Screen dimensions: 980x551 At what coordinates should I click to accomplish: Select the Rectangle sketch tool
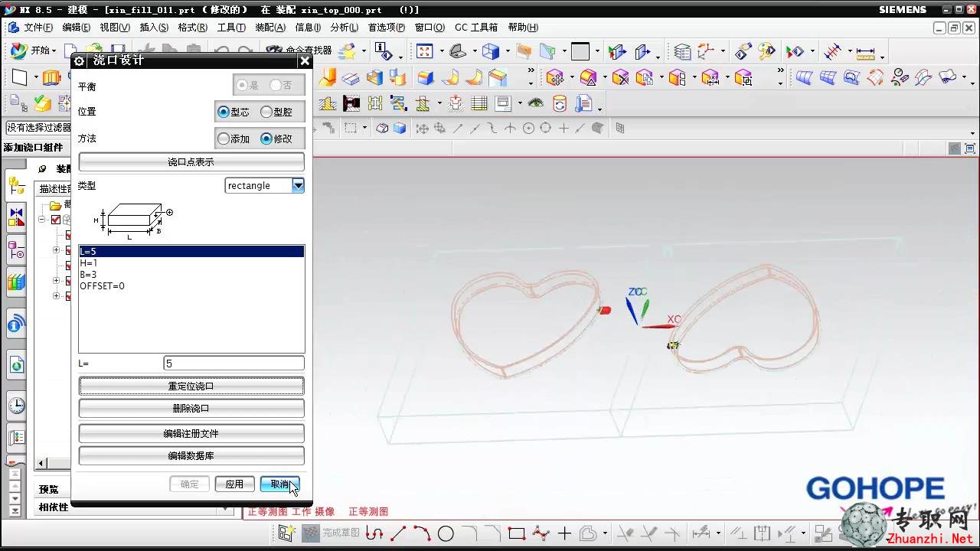point(517,533)
